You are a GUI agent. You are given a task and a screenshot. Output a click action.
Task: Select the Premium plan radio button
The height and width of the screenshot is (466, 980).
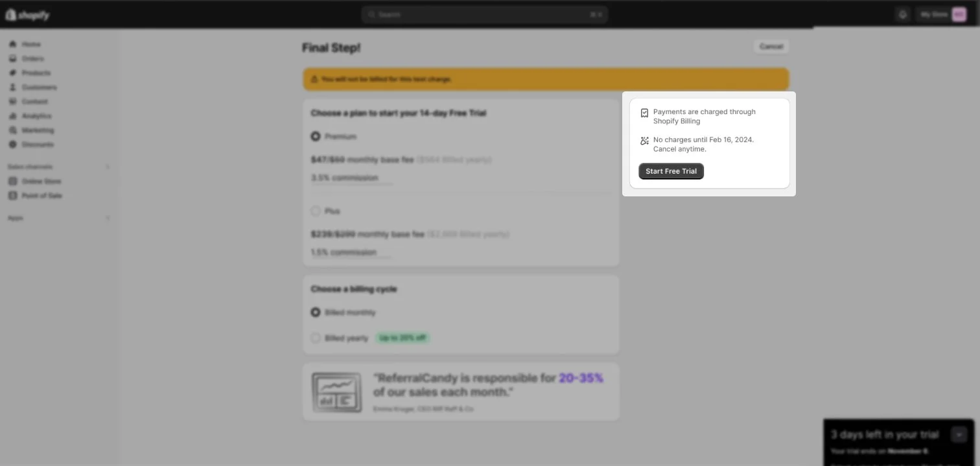316,136
